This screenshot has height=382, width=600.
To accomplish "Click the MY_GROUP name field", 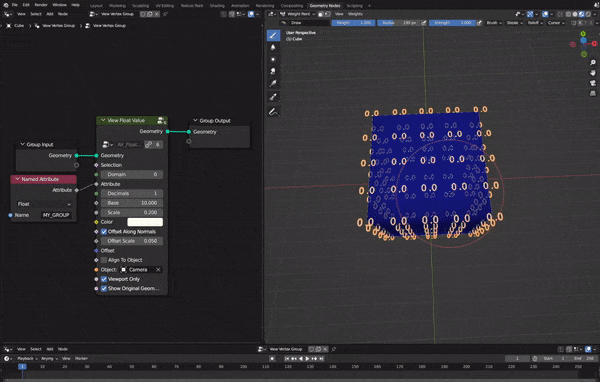I will (x=56, y=215).
